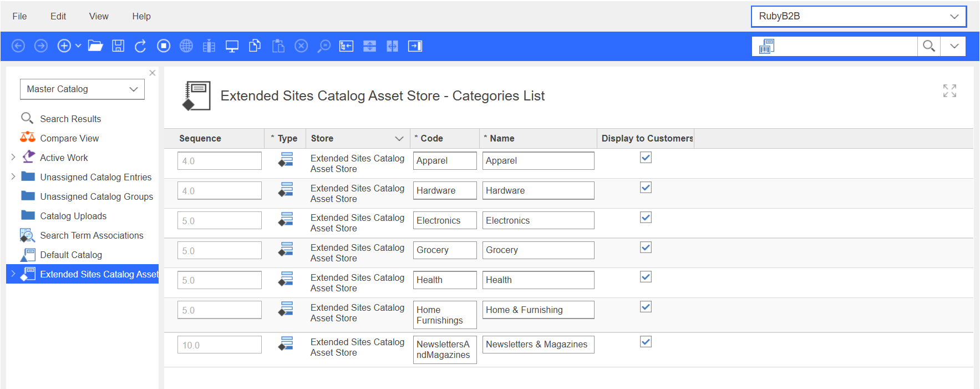The image size is (980, 389).
Task: Click the vertical split view toolbar icon
Action: coord(392,46)
